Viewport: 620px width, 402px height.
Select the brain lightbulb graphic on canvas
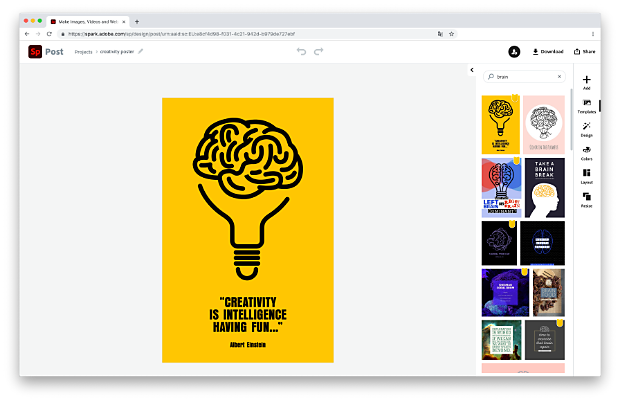(248, 198)
